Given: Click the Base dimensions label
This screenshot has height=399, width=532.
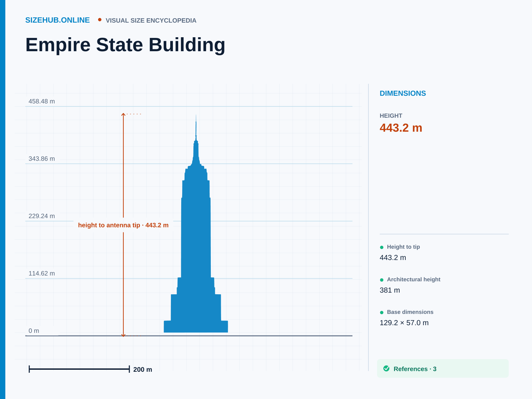Looking at the screenshot, I should (x=410, y=312).
